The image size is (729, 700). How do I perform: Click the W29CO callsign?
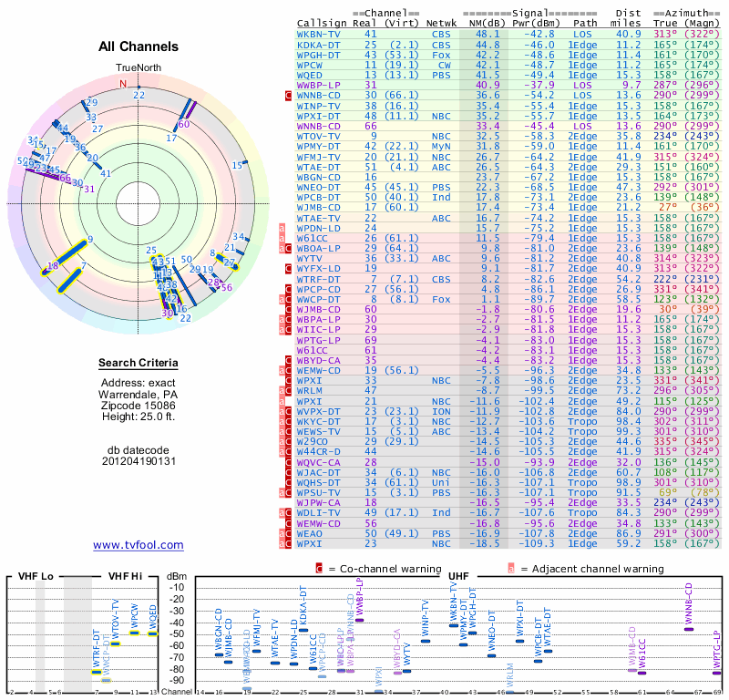click(313, 442)
